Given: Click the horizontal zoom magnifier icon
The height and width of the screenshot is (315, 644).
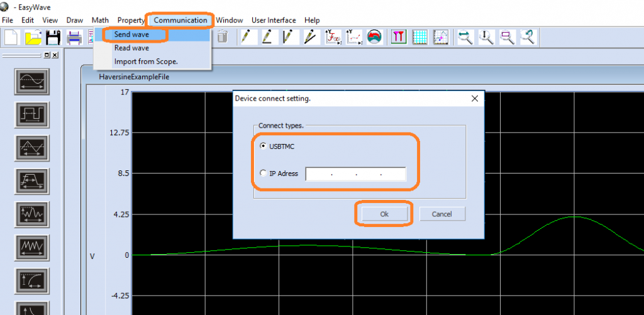Looking at the screenshot, I should coord(465,37).
